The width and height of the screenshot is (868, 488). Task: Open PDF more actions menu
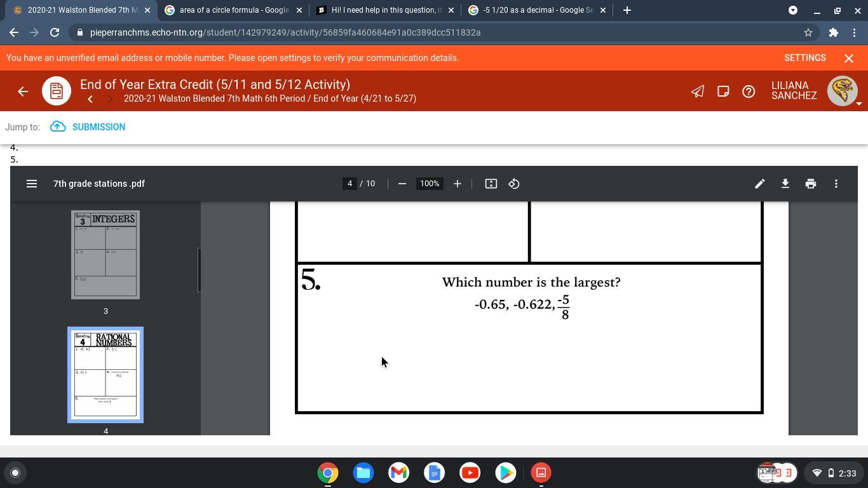pos(836,184)
